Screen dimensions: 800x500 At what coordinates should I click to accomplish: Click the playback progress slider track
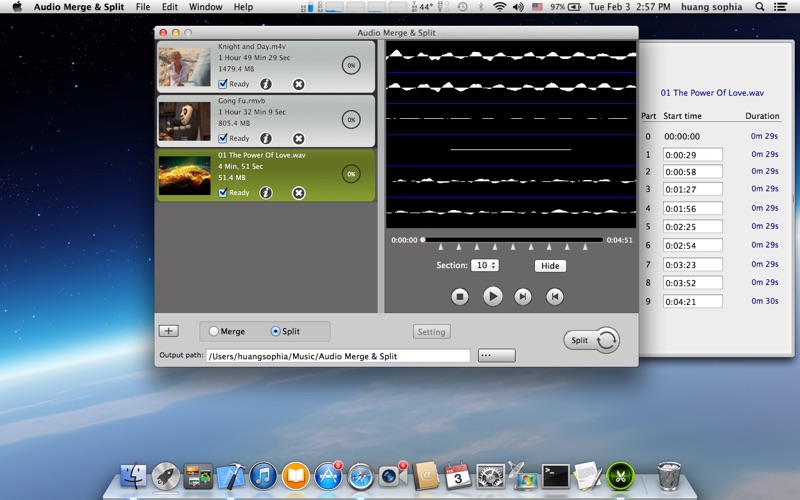click(513, 240)
